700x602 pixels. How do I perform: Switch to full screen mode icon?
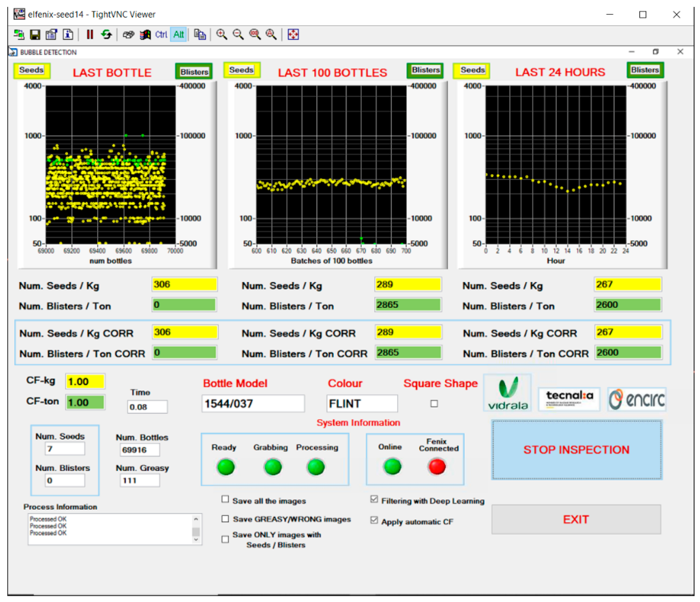293,34
